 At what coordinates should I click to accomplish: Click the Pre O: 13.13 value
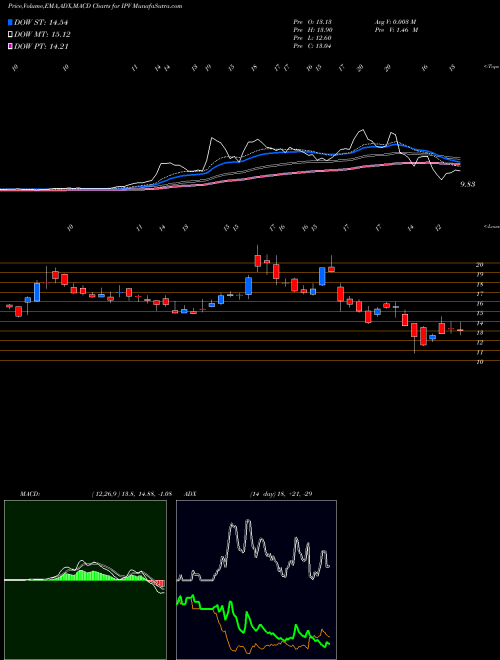tap(313, 22)
